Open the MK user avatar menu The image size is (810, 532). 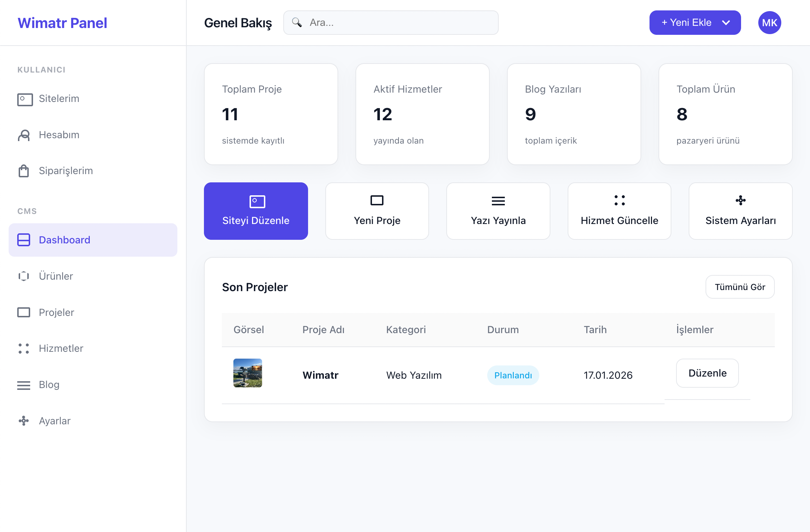pos(769,23)
